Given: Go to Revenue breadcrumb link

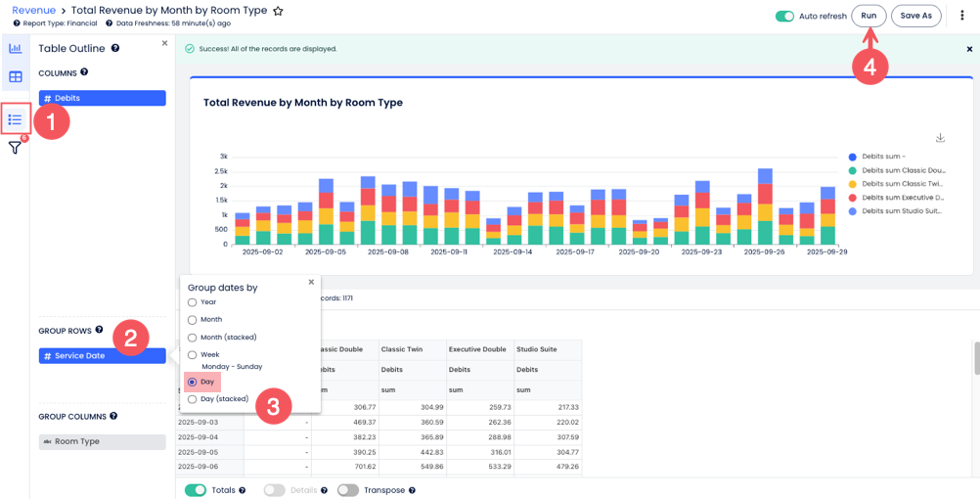Looking at the screenshot, I should 33,10.
